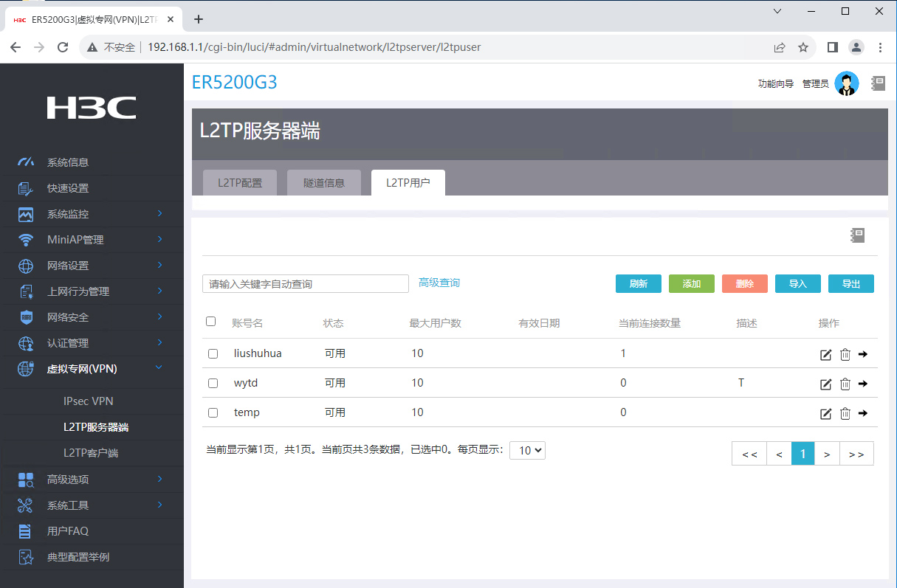The width and height of the screenshot is (897, 588).
Task: Click the authentication management icon
Action: click(26, 343)
